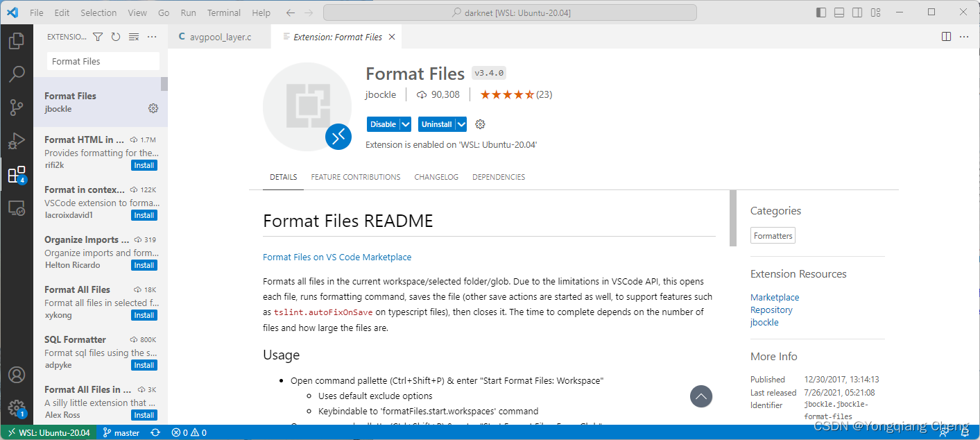
Task: Open editor more actions ellipsis
Action: point(964,37)
